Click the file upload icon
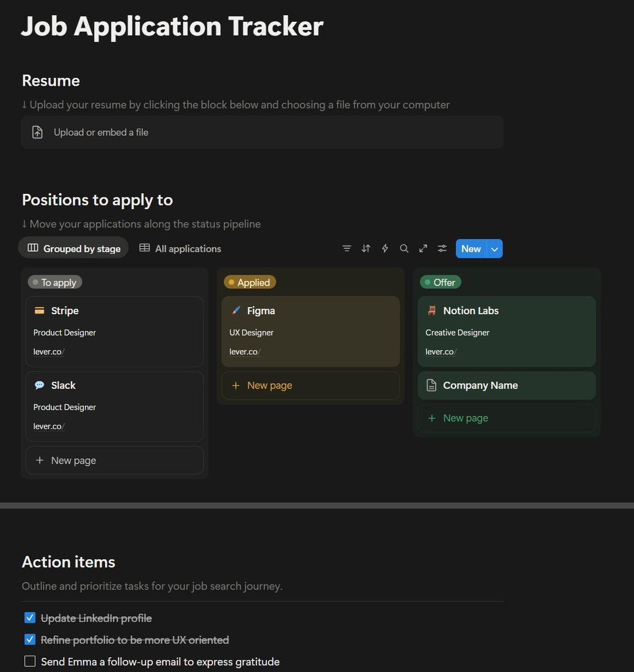Screen dimensions: 634x672 (37, 132)
